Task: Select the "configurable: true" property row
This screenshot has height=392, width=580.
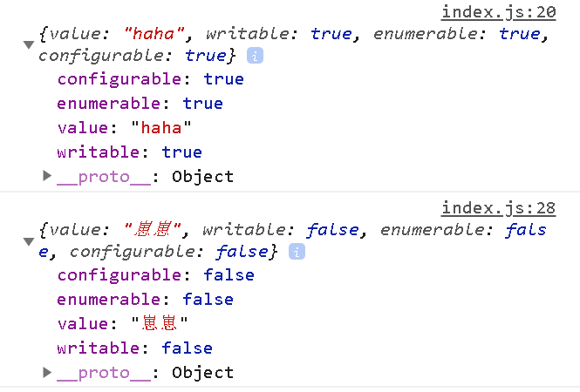Action: tap(150, 79)
